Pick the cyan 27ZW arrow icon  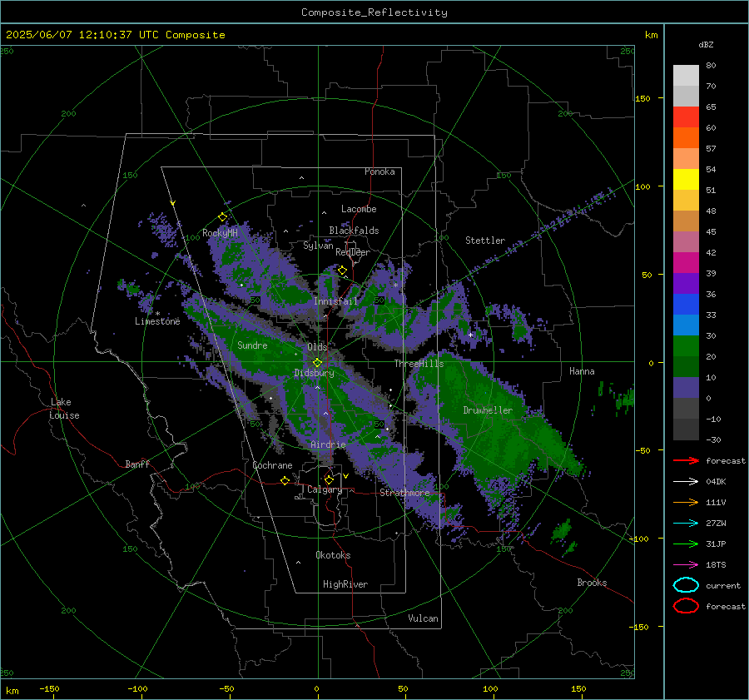coord(686,524)
